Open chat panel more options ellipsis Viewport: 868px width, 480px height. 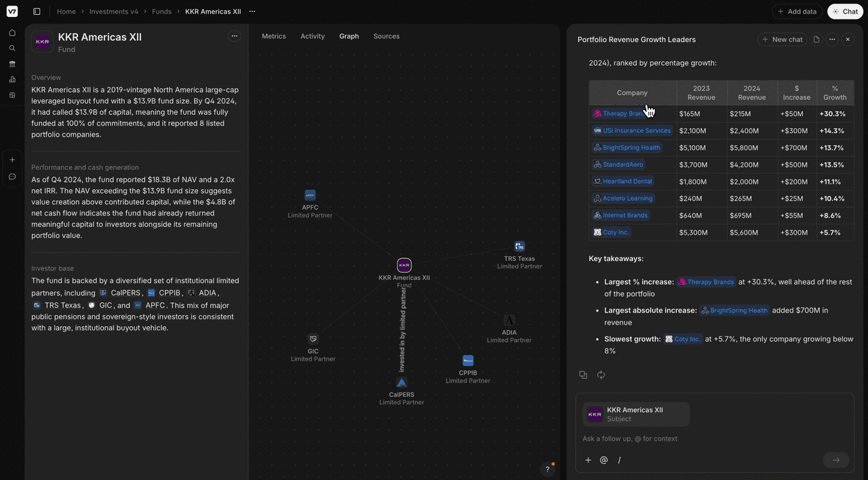[x=832, y=39]
